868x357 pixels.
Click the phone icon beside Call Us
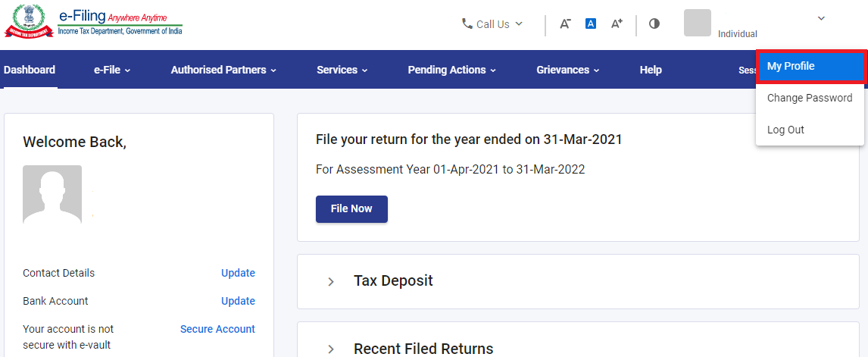[467, 23]
